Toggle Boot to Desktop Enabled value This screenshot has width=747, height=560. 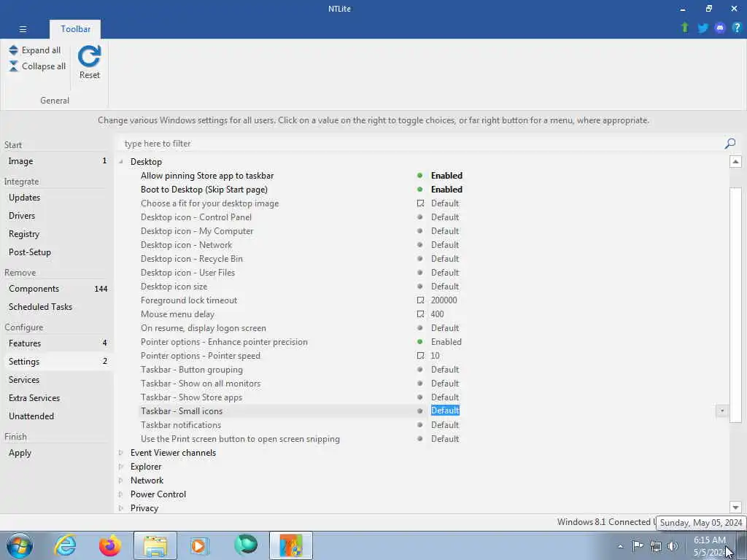446,190
